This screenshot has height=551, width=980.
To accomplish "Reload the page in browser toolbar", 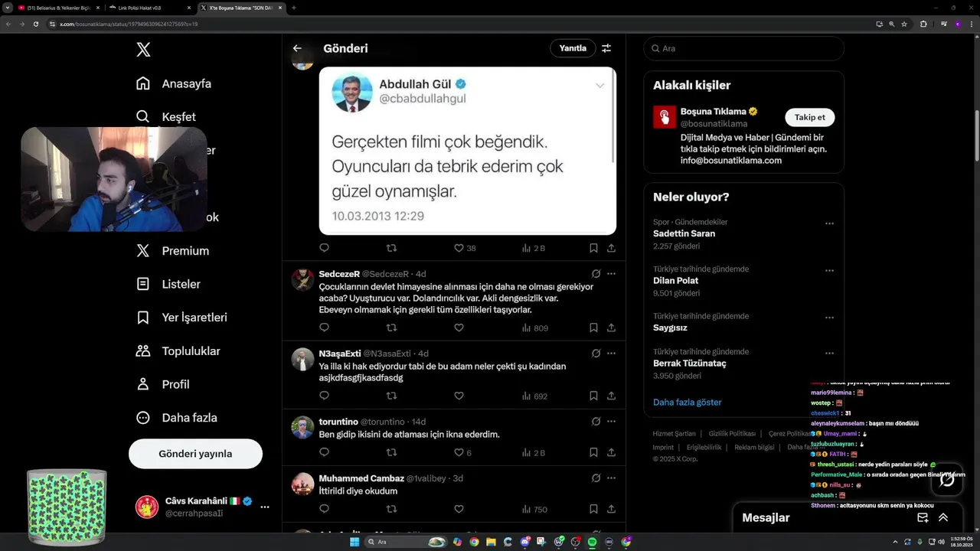I will click(35, 24).
